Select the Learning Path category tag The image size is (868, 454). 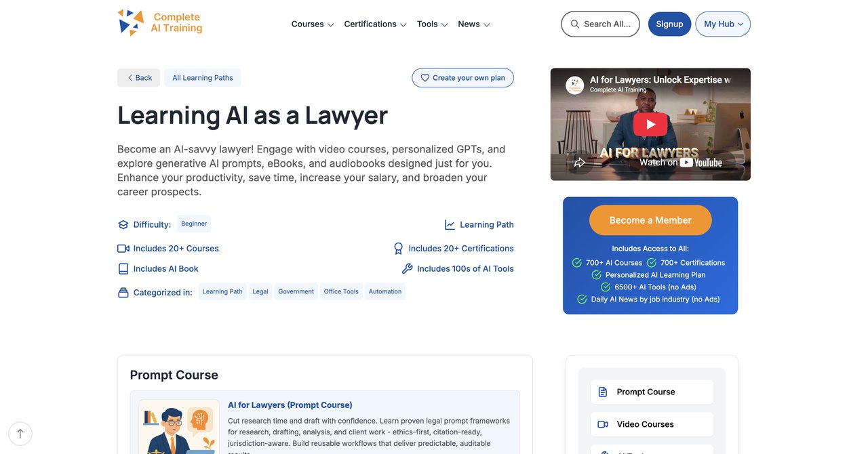[222, 291]
